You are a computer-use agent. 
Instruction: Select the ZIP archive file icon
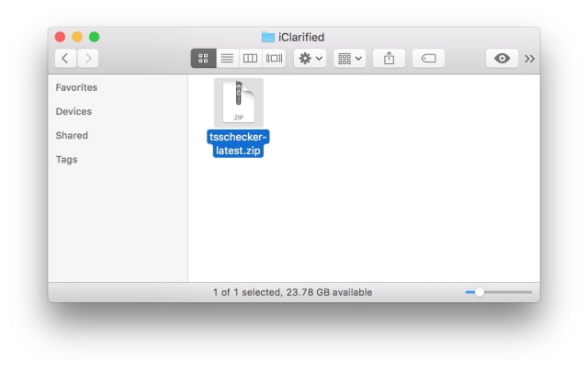point(239,102)
